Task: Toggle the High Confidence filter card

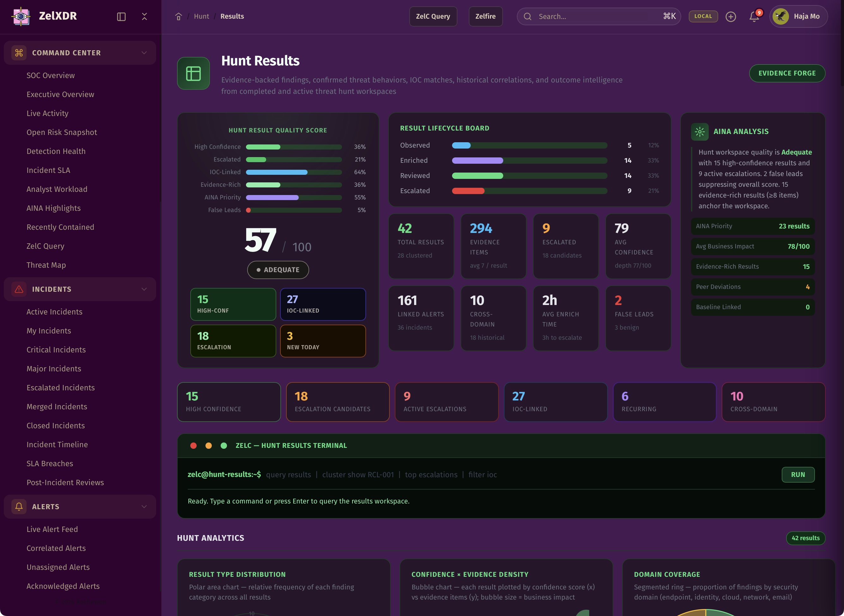Action: coord(229,402)
